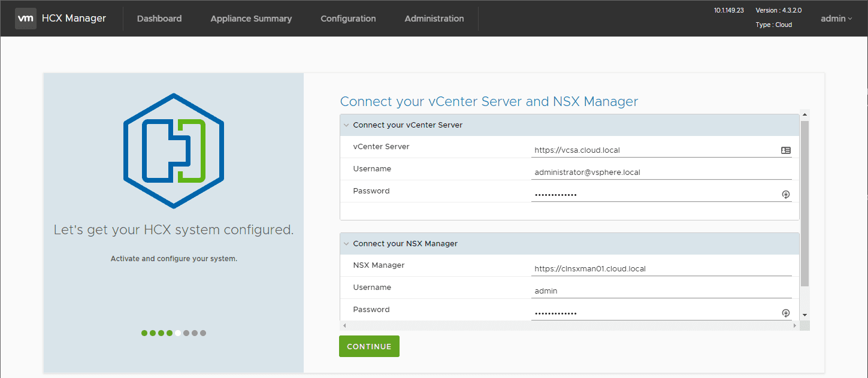This screenshot has height=378, width=868.
Task: Open the admin user dropdown menu
Action: click(x=836, y=19)
